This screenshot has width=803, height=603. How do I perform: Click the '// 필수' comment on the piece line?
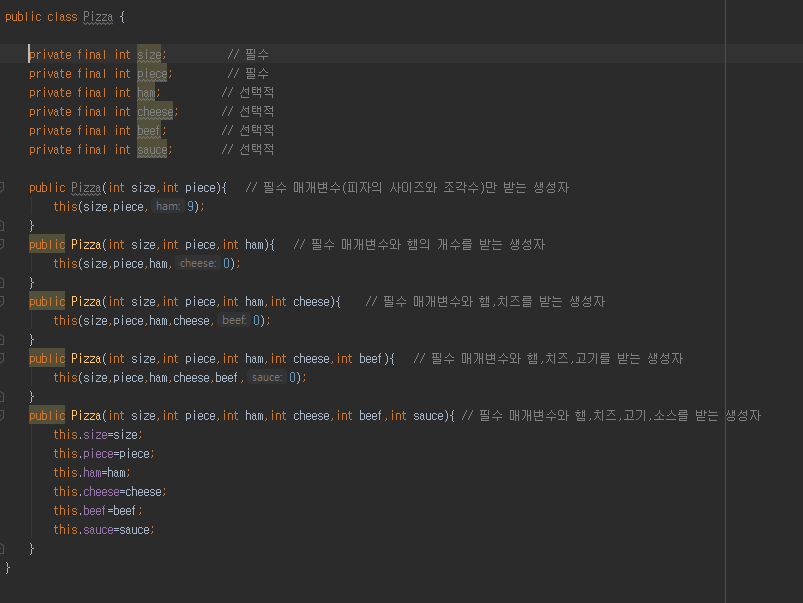point(248,73)
